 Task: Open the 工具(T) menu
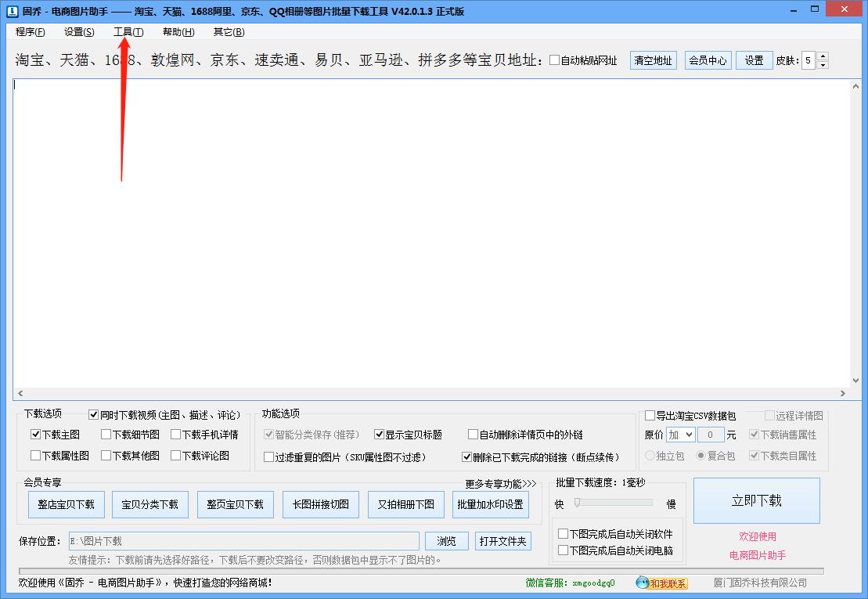[x=128, y=32]
